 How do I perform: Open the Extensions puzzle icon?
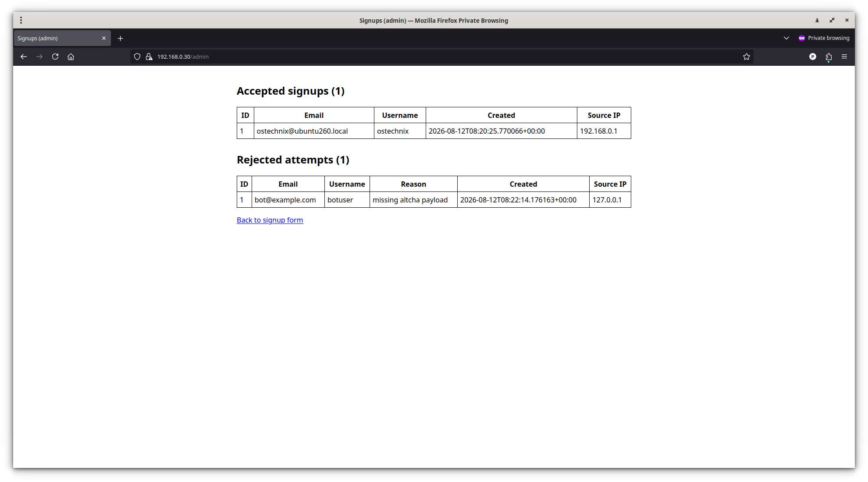click(x=829, y=57)
